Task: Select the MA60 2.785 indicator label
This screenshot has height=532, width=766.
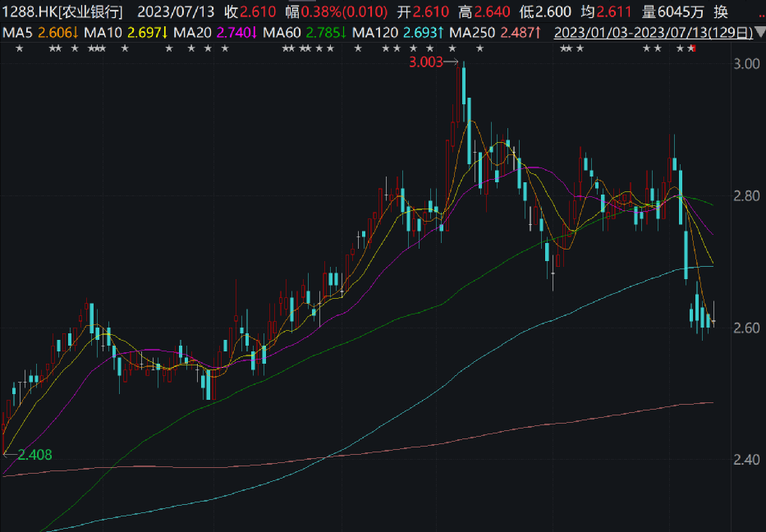Action: pos(305,33)
